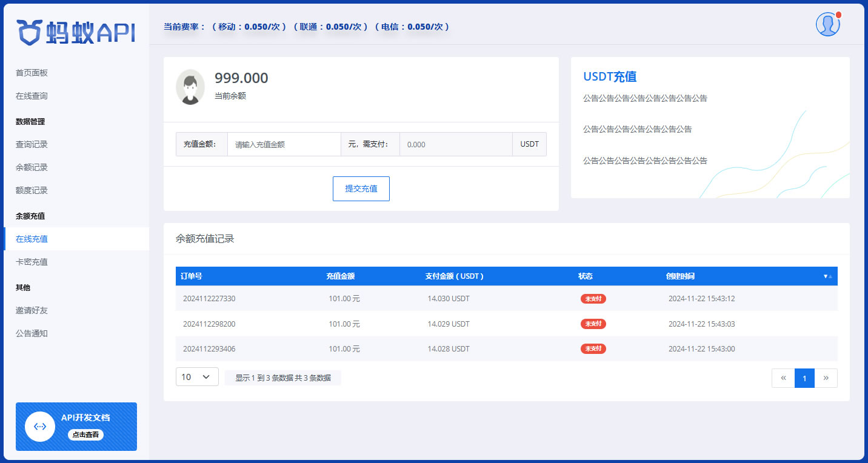The image size is (868, 463).
Task: Toggle the 创建时间 column sort arrows
Action: tap(827, 276)
